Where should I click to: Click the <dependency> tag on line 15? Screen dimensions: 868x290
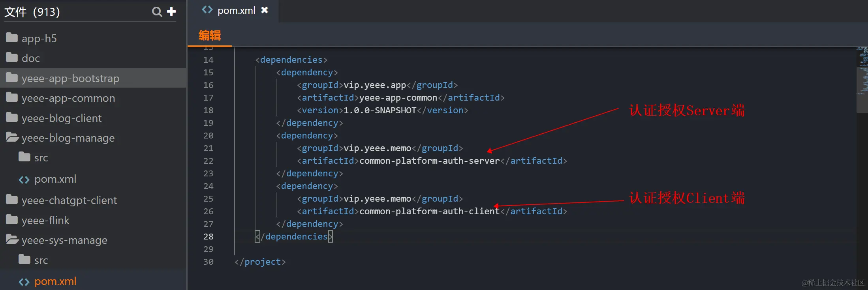point(307,73)
